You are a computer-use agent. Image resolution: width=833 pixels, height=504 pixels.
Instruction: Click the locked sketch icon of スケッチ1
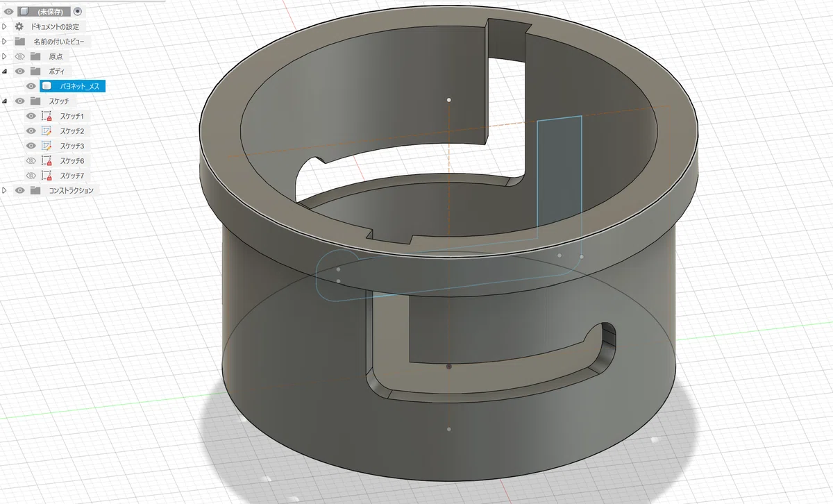tap(47, 116)
